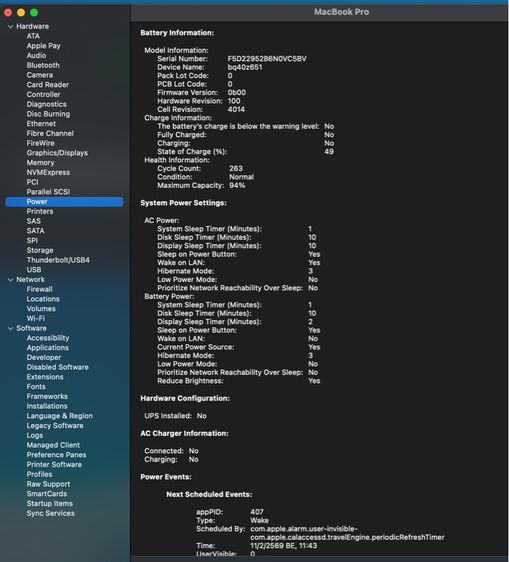
Task: Select Audio in Hardware list
Action: click(x=36, y=56)
